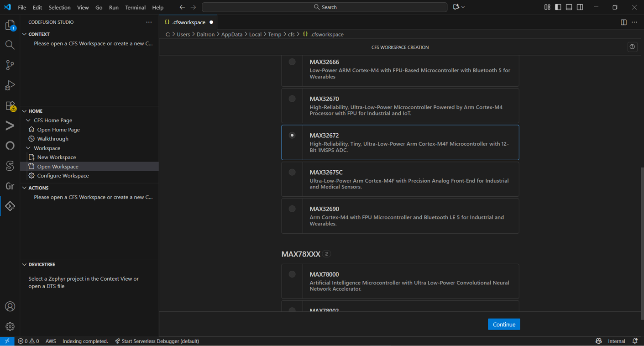Open the dropdown arrow next to Copilot icon
This screenshot has height=346, width=644.
(463, 7)
